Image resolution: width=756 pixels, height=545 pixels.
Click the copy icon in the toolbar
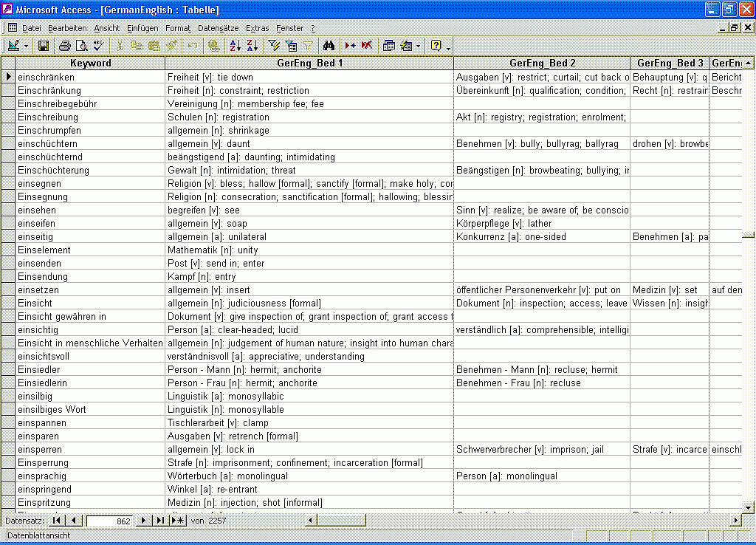(x=137, y=46)
